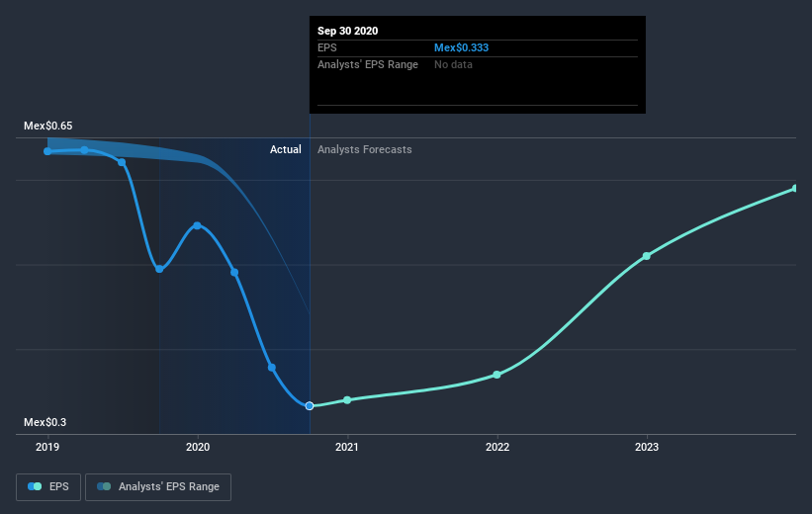The image size is (812, 514).
Task: Select the forecast point at 2022
Action: pos(496,375)
